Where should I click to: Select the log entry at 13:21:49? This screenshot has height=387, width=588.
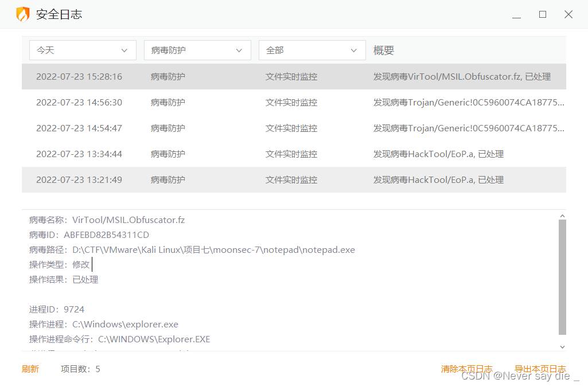click(294, 180)
